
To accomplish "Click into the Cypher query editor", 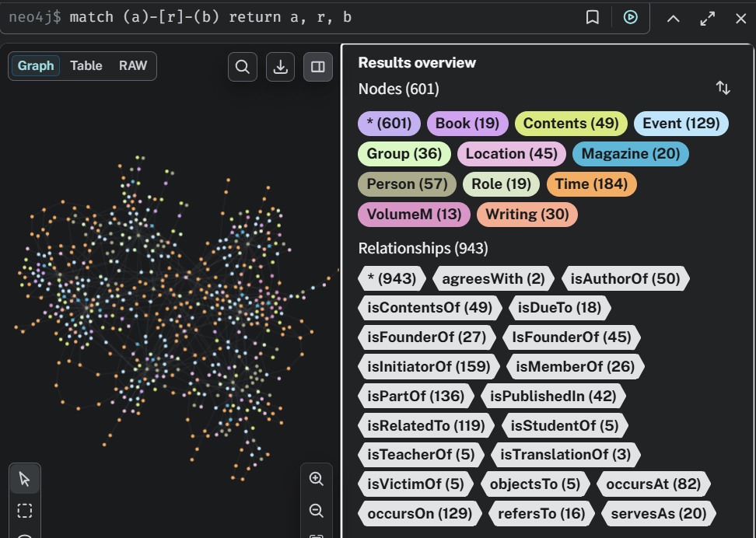I will pos(311,17).
